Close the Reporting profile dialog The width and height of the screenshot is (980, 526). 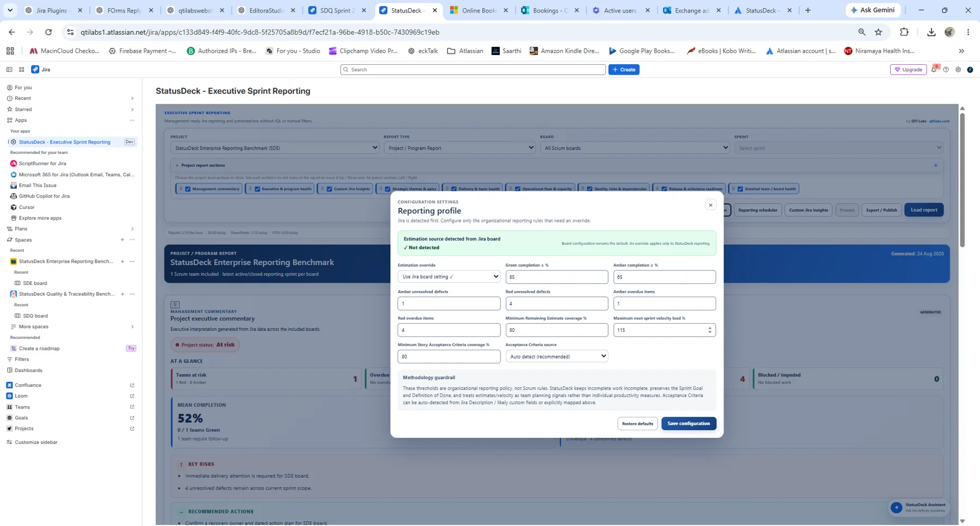pos(710,205)
